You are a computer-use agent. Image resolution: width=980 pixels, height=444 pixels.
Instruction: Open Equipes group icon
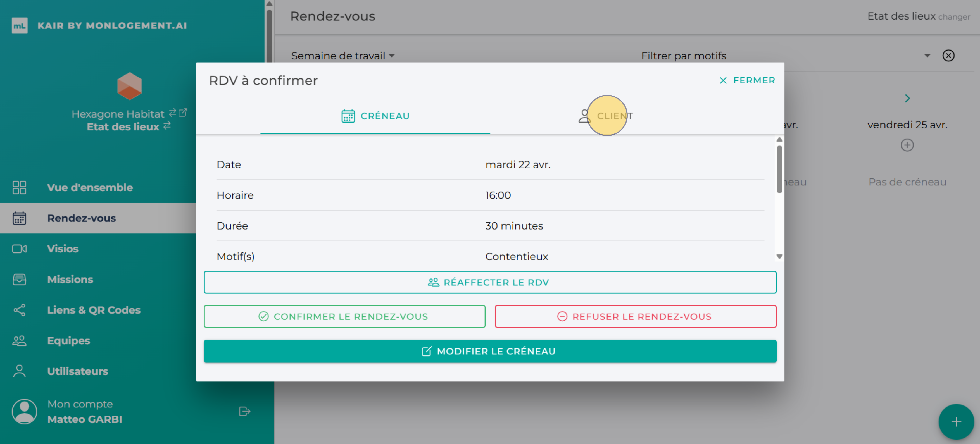(19, 341)
